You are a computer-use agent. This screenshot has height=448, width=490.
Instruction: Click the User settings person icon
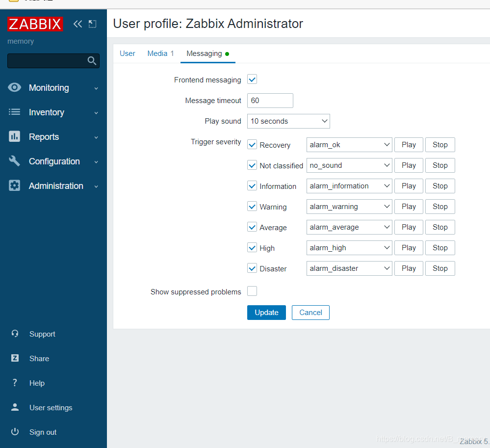point(15,407)
